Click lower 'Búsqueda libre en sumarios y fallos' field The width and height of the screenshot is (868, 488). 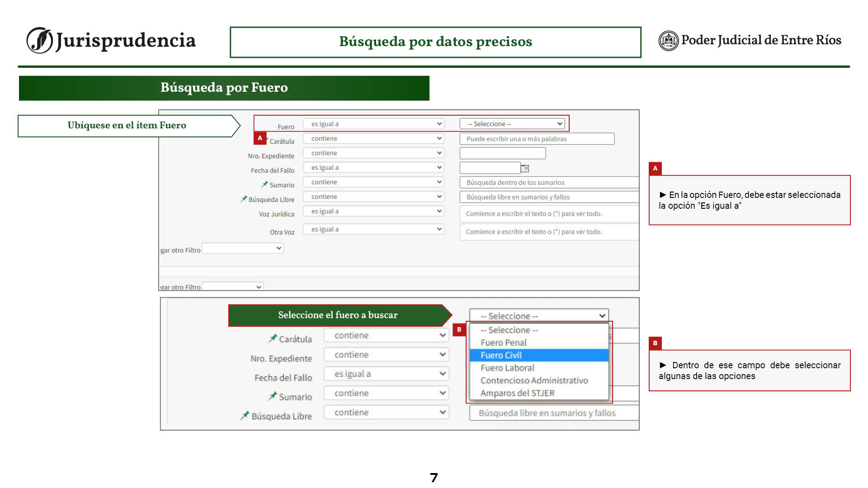tap(554, 413)
